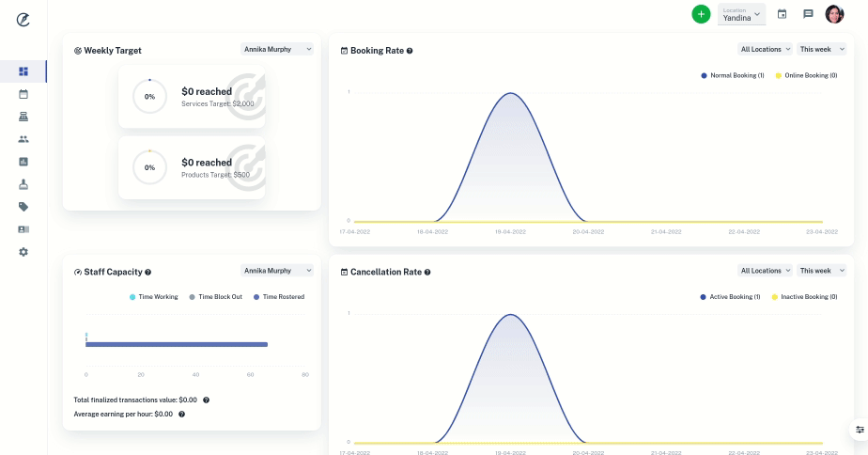Open the dashboard icon in sidebar
This screenshot has height=455, width=868.
[23, 71]
